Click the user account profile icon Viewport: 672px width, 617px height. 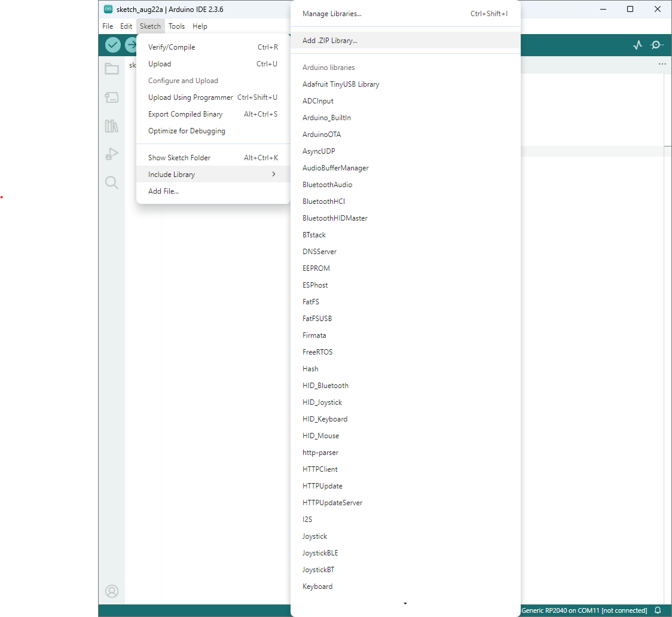click(x=112, y=591)
